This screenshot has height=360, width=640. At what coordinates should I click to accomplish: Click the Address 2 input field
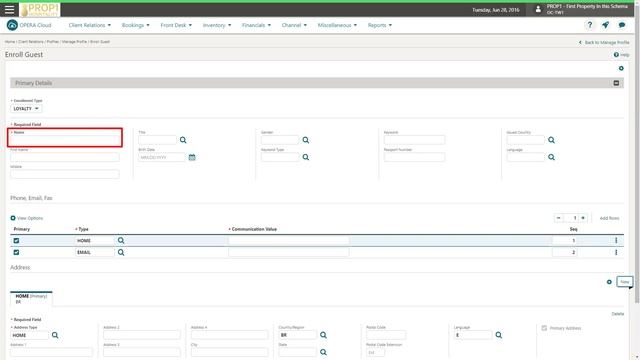(x=142, y=335)
